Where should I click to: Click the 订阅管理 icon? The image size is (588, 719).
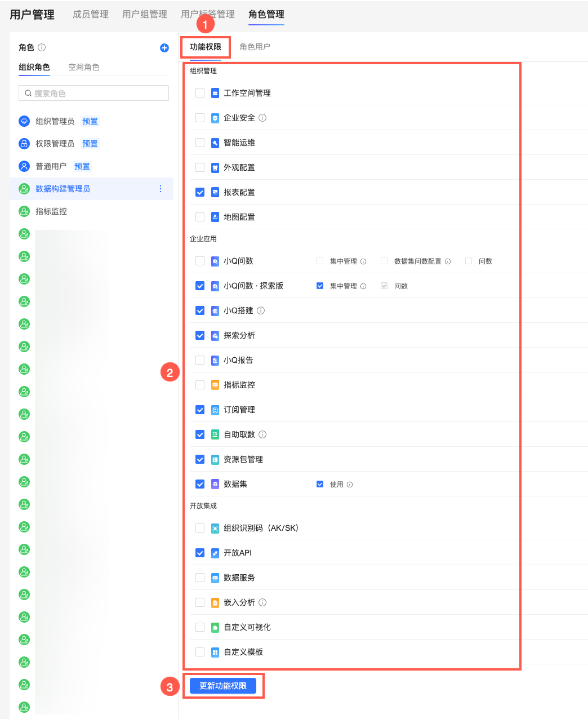click(x=215, y=410)
